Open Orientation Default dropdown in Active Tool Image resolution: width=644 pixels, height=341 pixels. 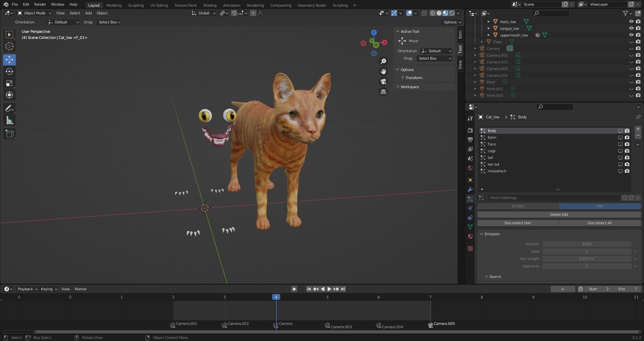[x=436, y=51]
